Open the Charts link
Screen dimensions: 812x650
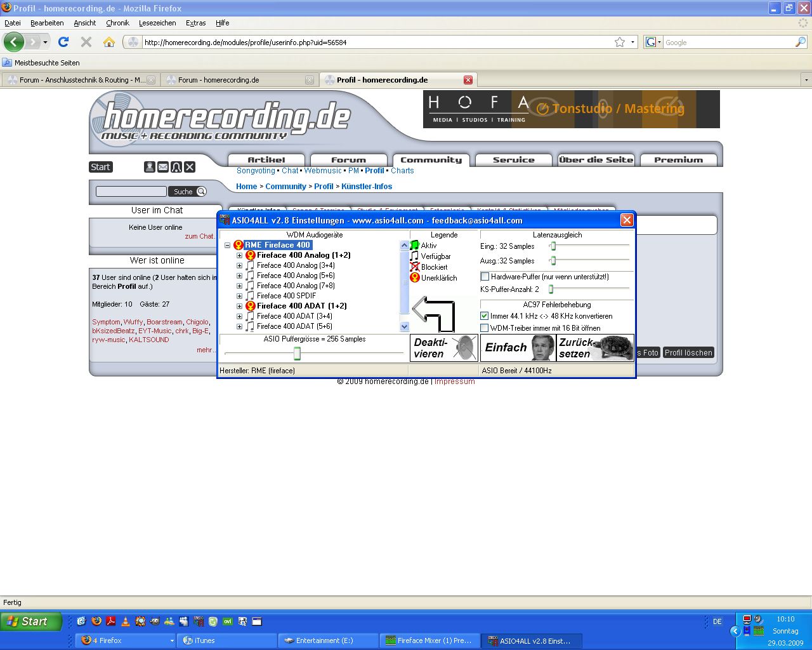pyautogui.click(x=402, y=171)
